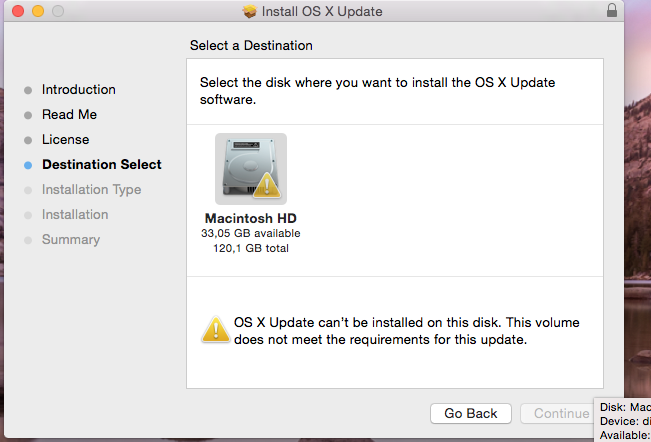Click the Installation Type step label
This screenshot has height=442, width=651.
(91, 190)
